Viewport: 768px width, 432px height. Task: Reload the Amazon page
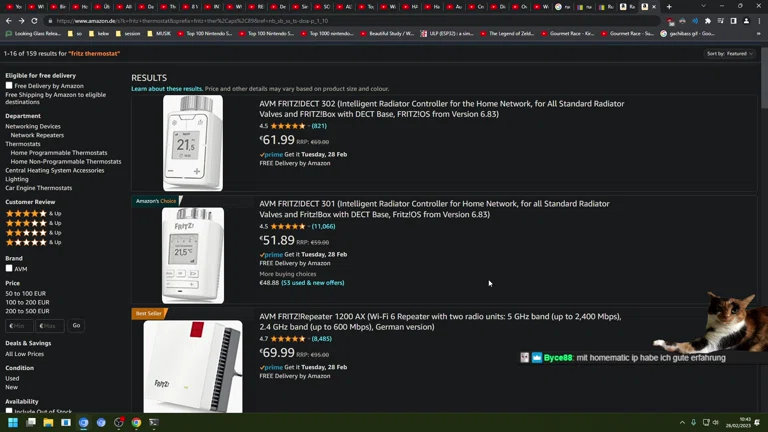[x=34, y=20]
